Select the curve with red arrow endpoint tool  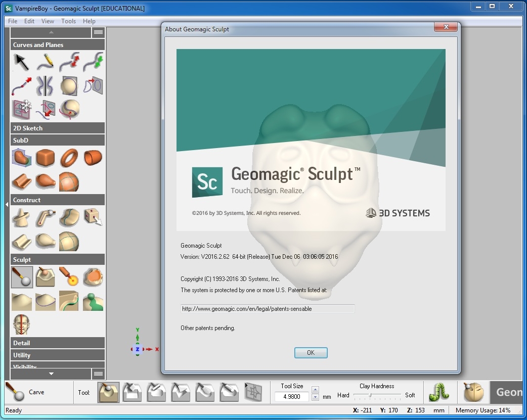(x=22, y=86)
